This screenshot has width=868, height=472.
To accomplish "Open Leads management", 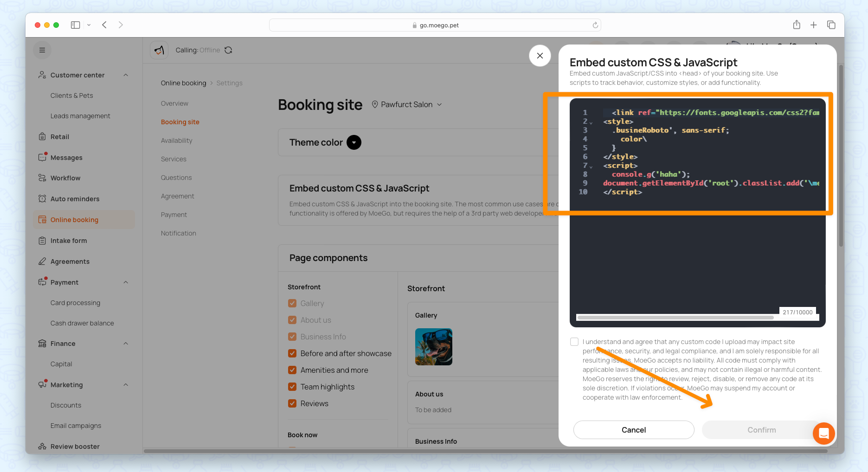I will [x=80, y=116].
